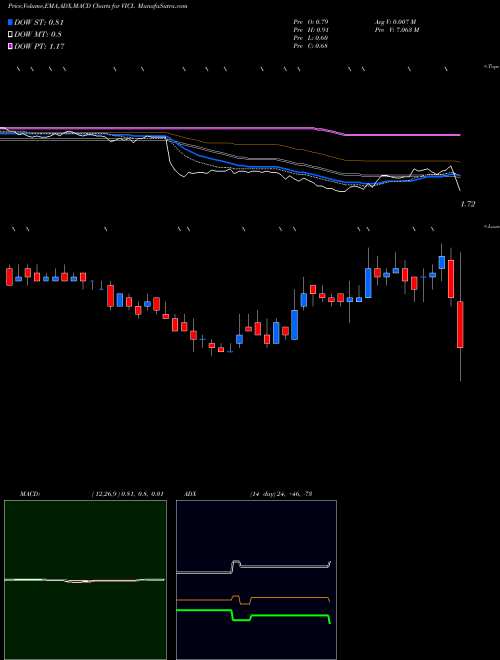Click the 'Pre H: 0.91' high value
The image size is (500, 660).
(x=311, y=29)
